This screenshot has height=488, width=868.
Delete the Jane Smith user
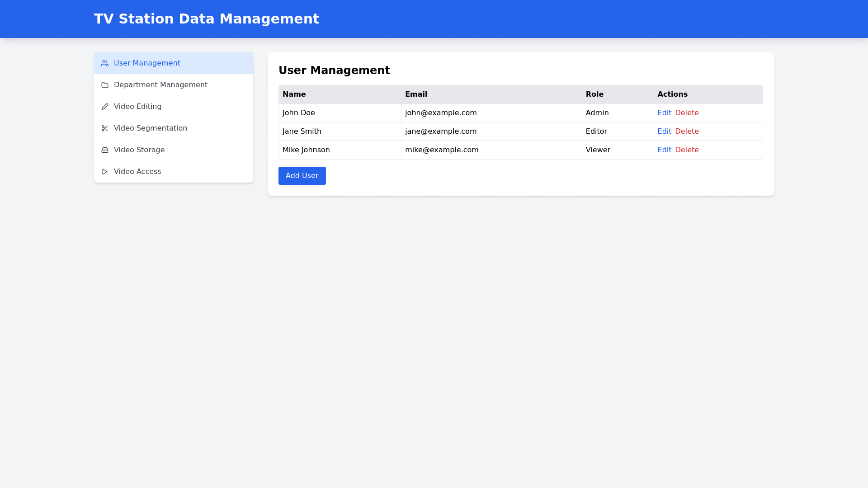(x=687, y=131)
